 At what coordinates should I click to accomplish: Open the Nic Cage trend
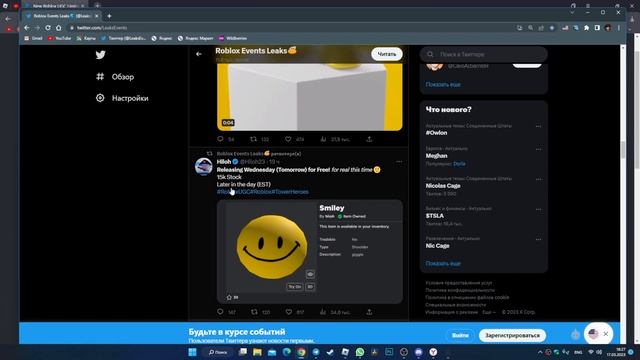tap(437, 246)
